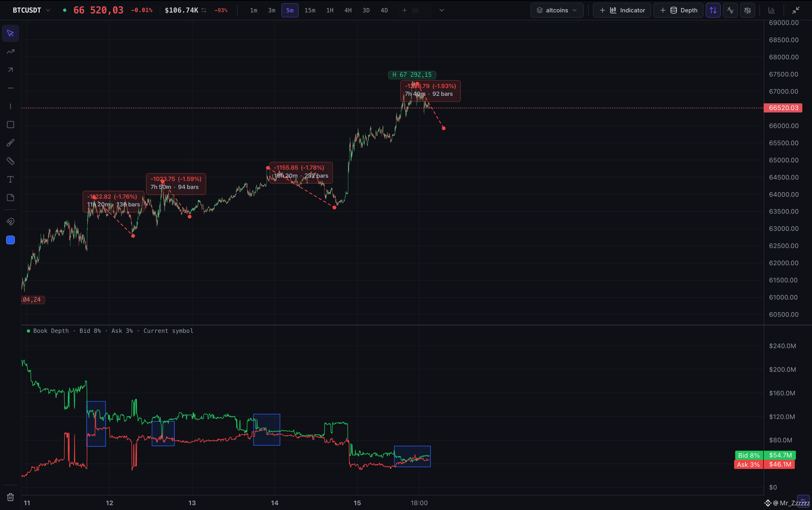812x510 pixels.
Task: Click the add Indicator button
Action: click(622, 10)
